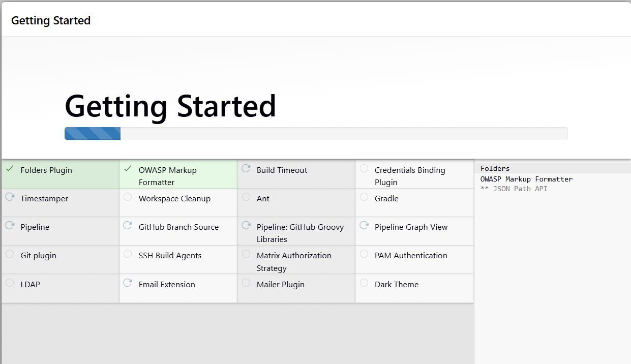Click the Build Timeout spinner icon
Screen dimensions: 631x364
click(246, 168)
